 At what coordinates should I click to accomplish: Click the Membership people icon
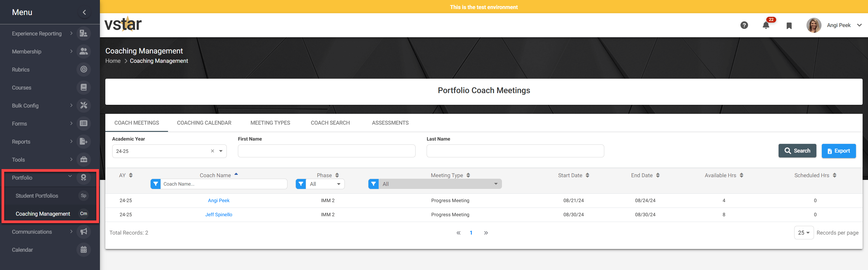(x=84, y=51)
